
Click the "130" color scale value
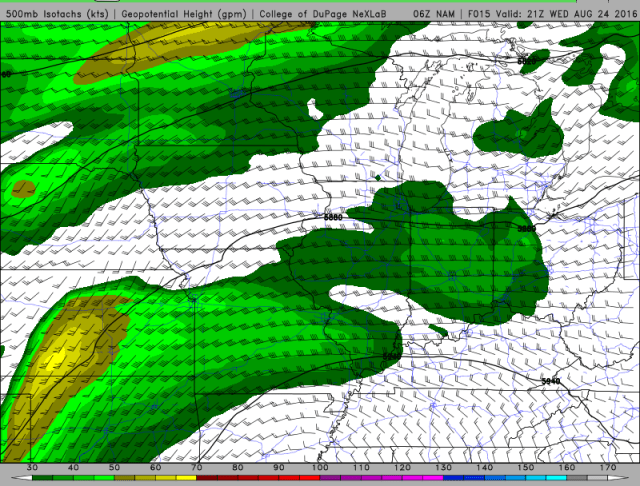point(443,468)
